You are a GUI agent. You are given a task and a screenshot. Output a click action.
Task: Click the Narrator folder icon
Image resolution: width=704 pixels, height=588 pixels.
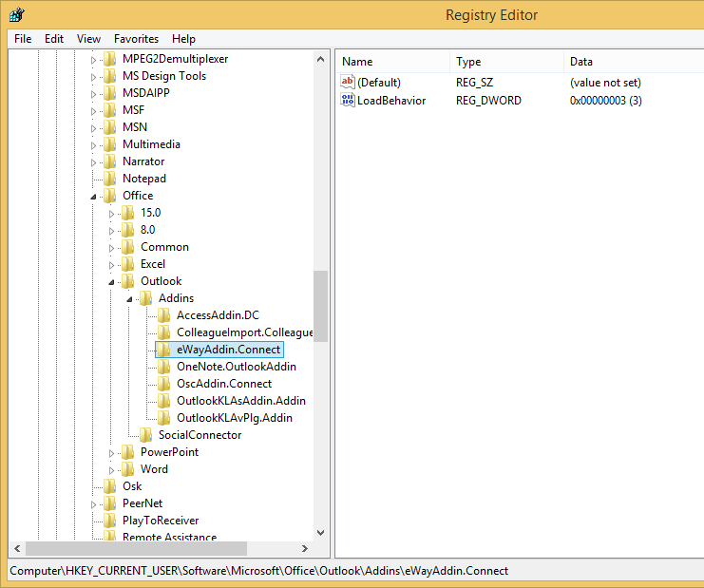tap(110, 161)
